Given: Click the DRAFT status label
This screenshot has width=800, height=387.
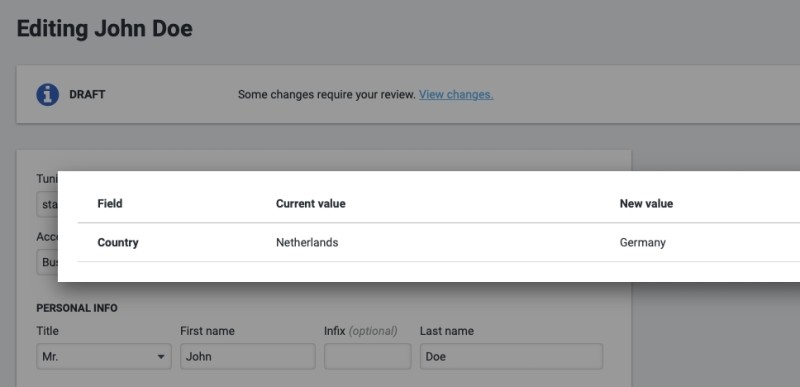Looking at the screenshot, I should tap(87, 94).
